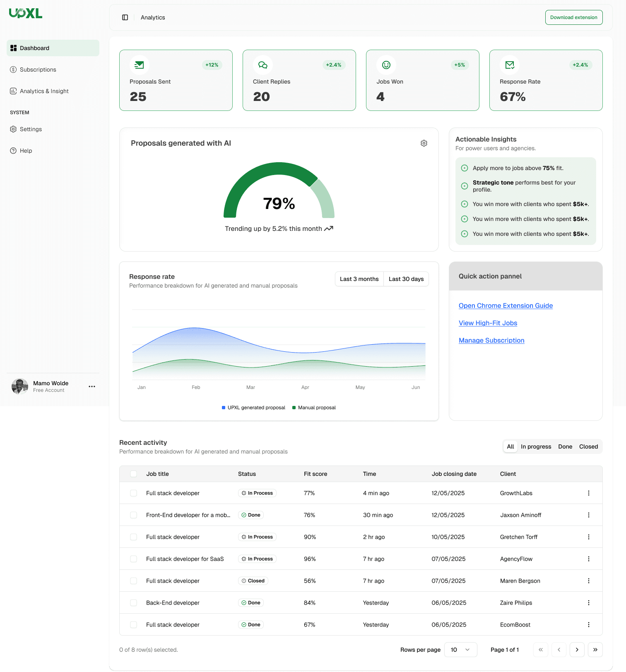This screenshot has height=672, width=626.
Task: Filter recent activity by Closed
Action: [x=589, y=446]
